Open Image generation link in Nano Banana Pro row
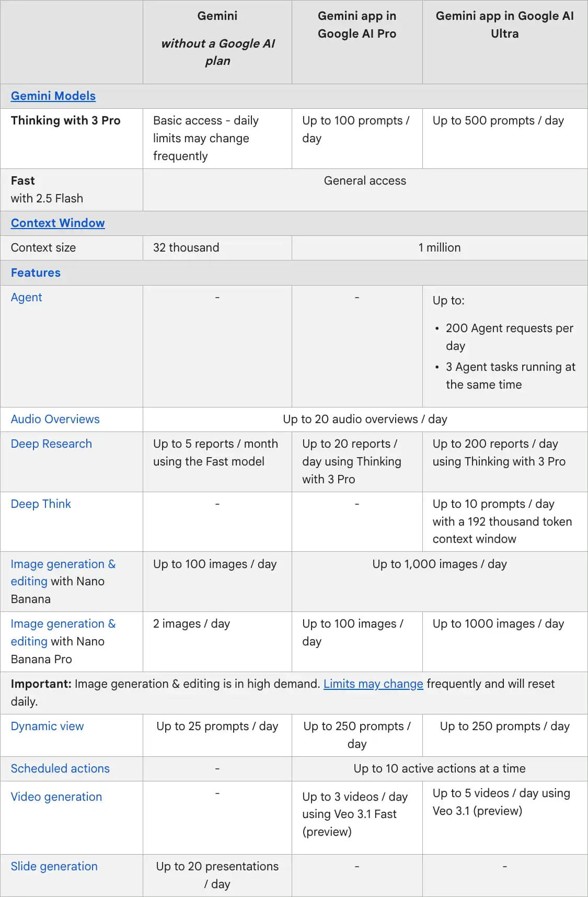 63,623
